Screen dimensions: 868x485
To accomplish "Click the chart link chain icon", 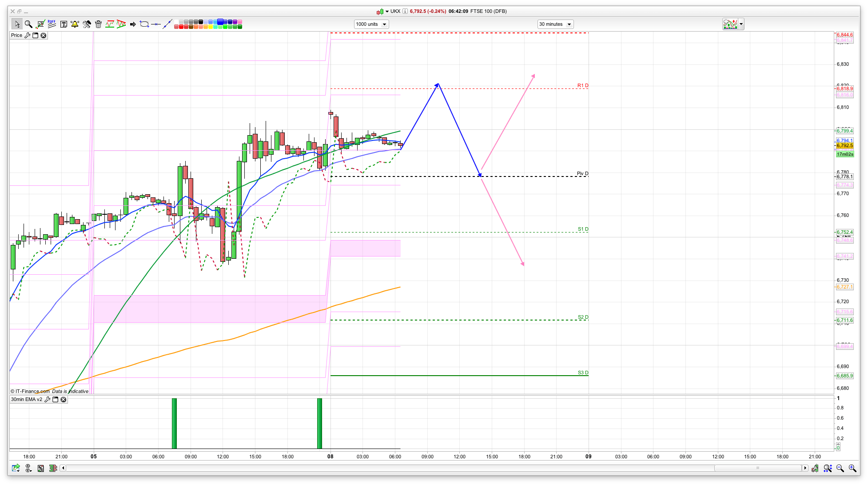I will click(x=28, y=468).
